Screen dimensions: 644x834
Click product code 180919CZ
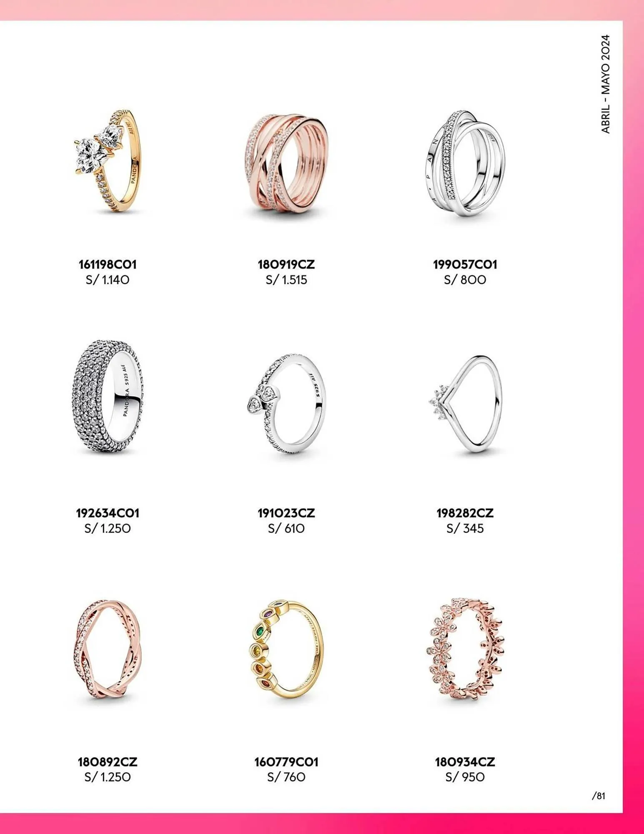tap(286, 264)
